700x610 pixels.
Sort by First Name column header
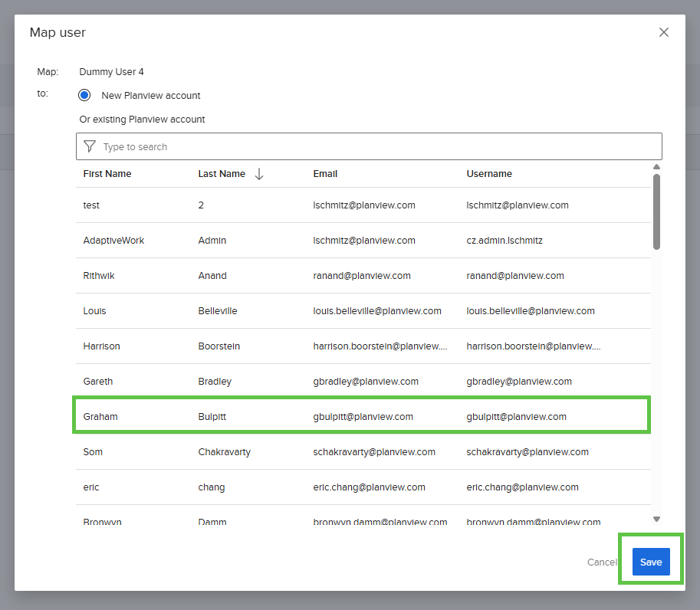tap(107, 174)
